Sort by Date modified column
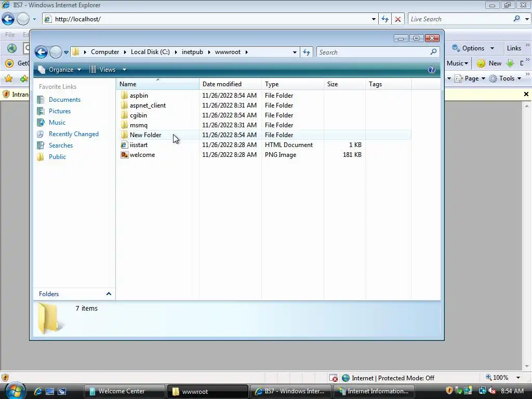 point(230,84)
